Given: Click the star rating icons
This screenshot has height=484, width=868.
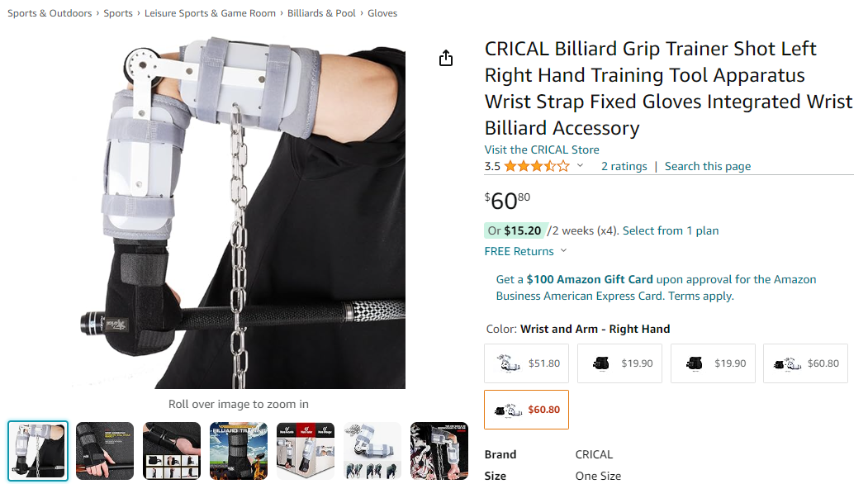Looking at the screenshot, I should [x=537, y=166].
